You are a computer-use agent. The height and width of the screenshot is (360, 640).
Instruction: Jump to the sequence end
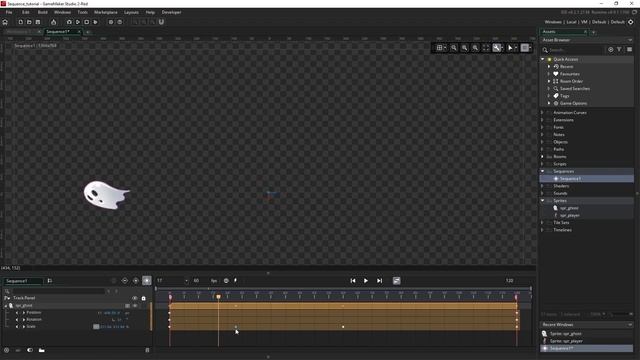coord(379,280)
